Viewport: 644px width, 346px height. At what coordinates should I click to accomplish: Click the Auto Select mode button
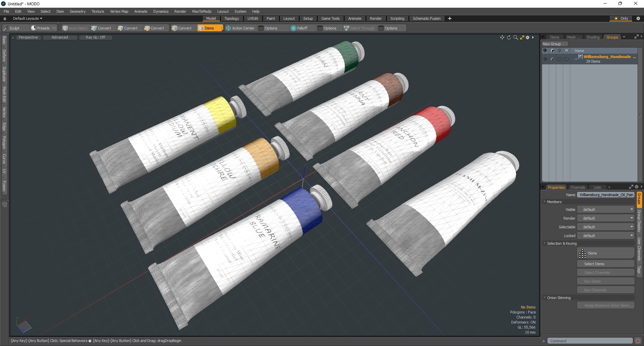(x=75, y=28)
